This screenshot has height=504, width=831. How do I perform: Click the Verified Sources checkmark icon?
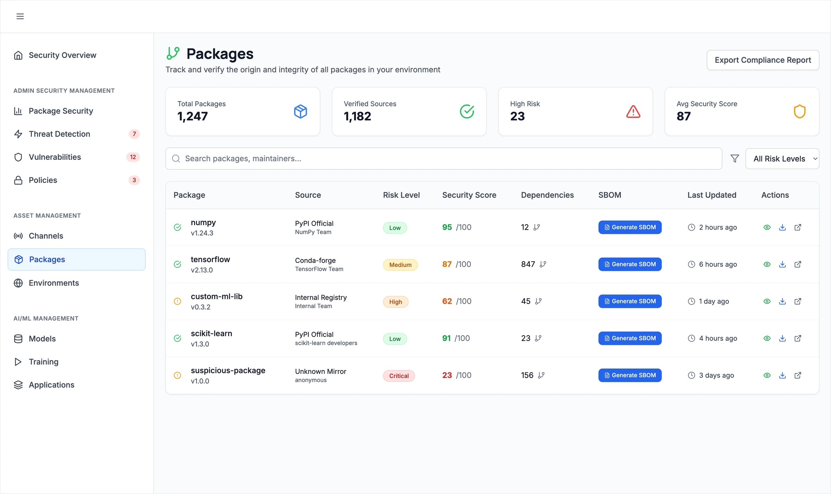[467, 111]
